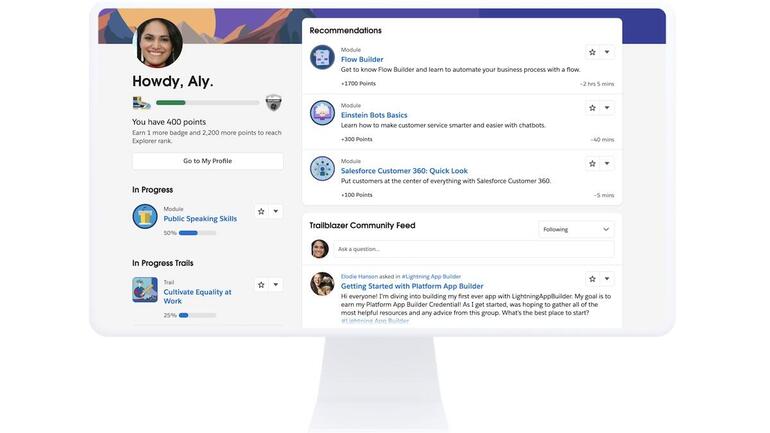Favorite Einstein Bots Basics with the star
Image resolution: width=770 pixels, height=433 pixels.
592,108
